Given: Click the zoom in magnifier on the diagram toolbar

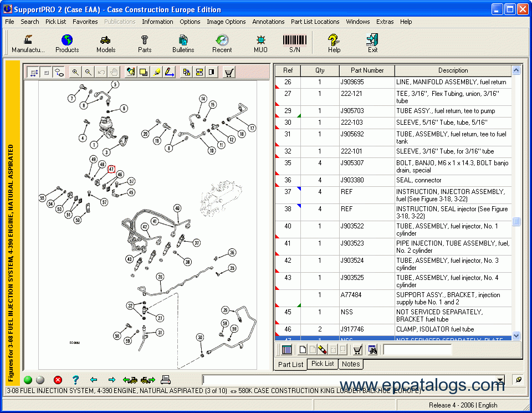Looking at the screenshot, I should pyautogui.click(x=75, y=72).
